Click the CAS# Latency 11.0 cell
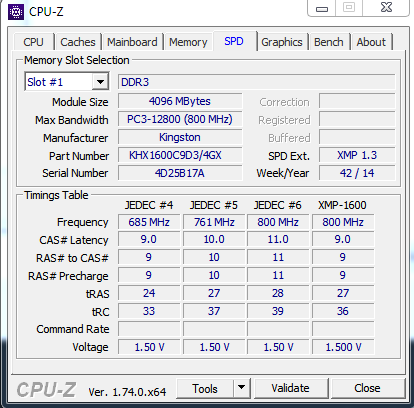 coord(278,239)
